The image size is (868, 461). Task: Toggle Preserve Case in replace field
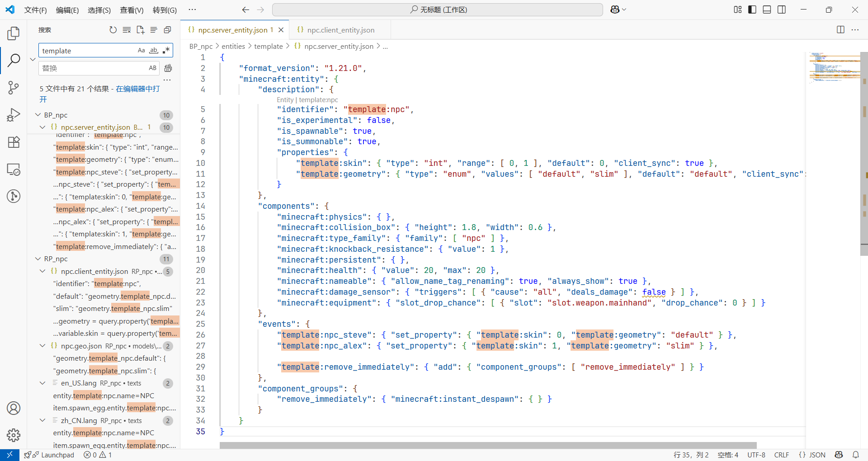pyautogui.click(x=153, y=68)
